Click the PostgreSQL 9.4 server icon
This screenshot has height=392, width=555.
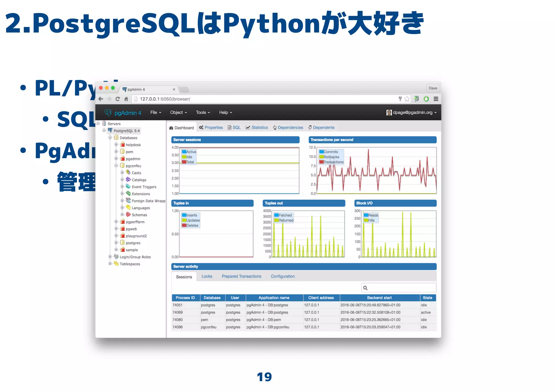(110, 131)
